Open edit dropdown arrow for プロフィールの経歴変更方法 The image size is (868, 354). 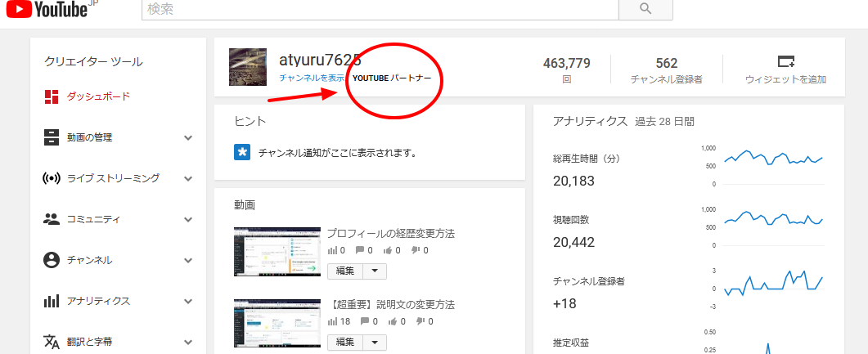pos(375,271)
